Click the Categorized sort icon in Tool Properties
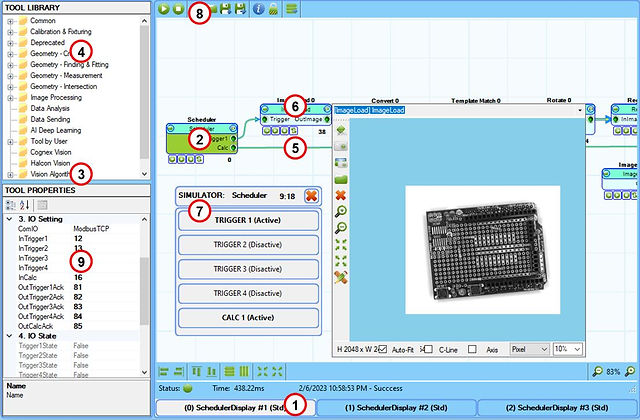 tap(11, 205)
